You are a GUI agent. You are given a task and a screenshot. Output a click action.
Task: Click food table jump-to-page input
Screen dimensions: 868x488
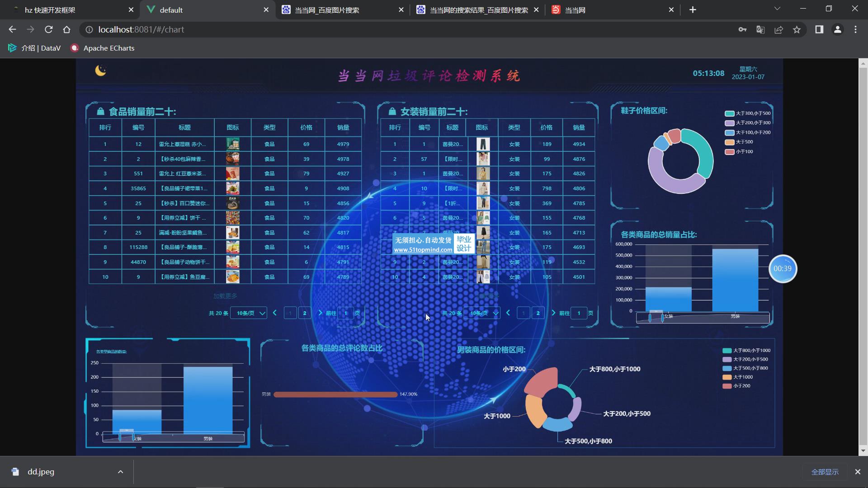tap(346, 313)
